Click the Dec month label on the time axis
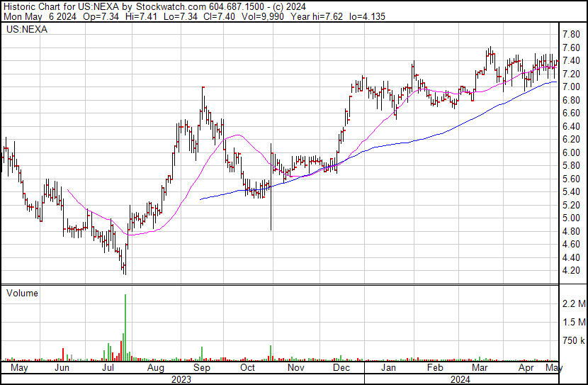Viewport: 588px width, 385px height. (341, 367)
